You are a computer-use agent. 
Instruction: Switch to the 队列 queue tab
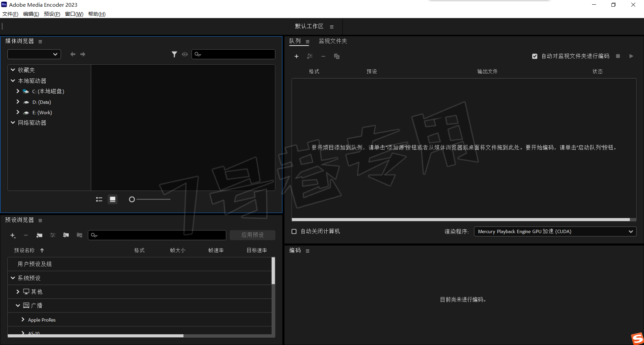(295, 41)
